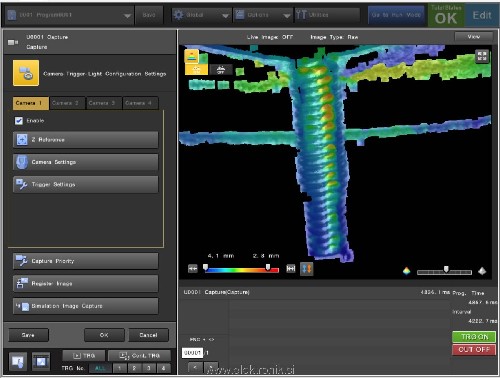Open the Camera Settings button
Image resolution: width=500 pixels, height=378 pixels.
(x=86, y=162)
